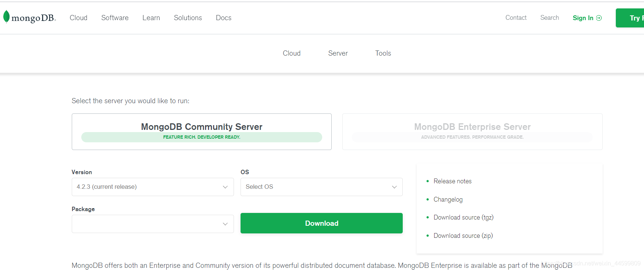644x270 pixels.
Task: Click the ADVANCED FEATURES. PERFORMANCE GRADE. badge
Action: 472,137
